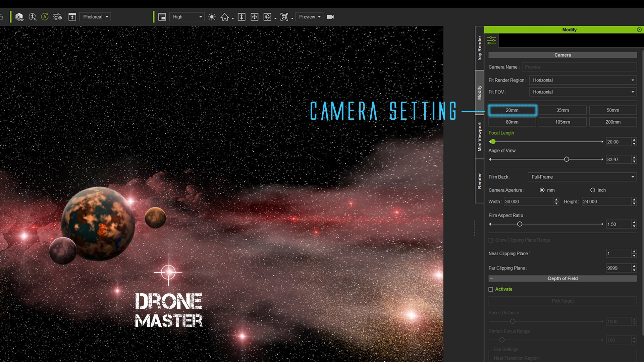Screen dimensions: 644x362
Task: Open the Mini Viewport side tab
Action: (x=479, y=137)
